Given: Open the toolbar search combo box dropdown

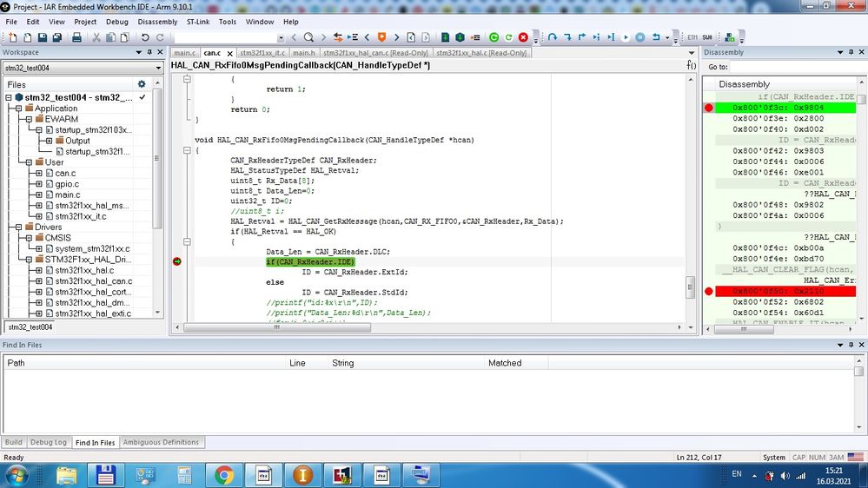Looking at the screenshot, I should coord(281,37).
